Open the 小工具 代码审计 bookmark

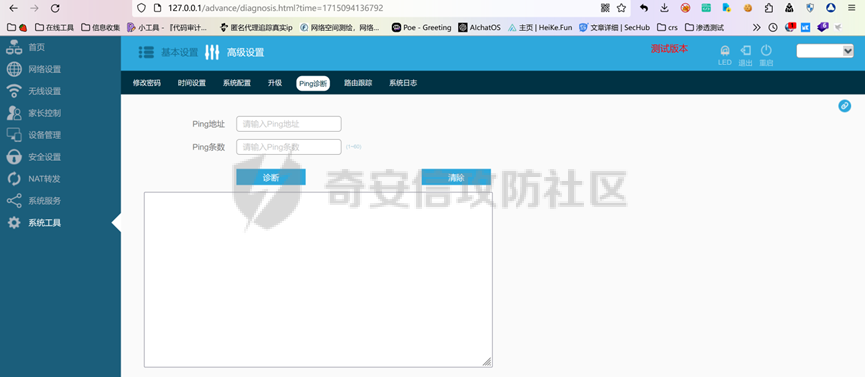167,27
